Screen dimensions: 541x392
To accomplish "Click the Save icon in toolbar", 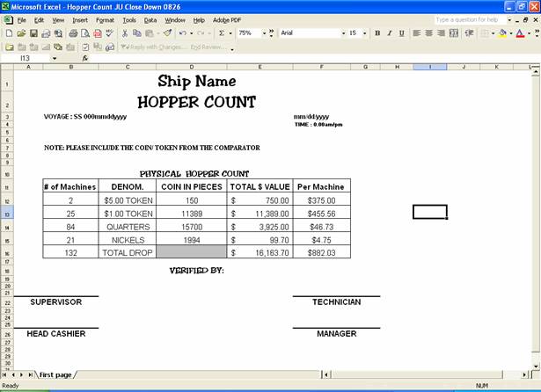I will pyautogui.click(x=33, y=33).
